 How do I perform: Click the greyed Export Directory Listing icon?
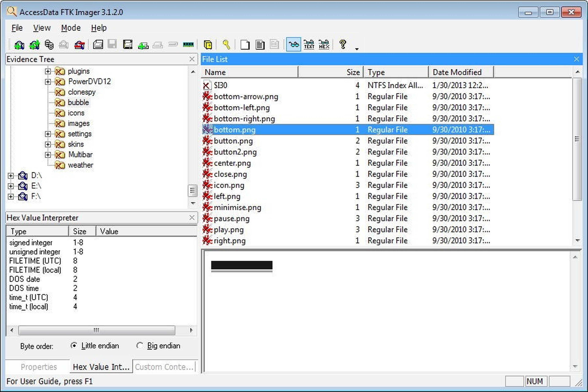(274, 44)
